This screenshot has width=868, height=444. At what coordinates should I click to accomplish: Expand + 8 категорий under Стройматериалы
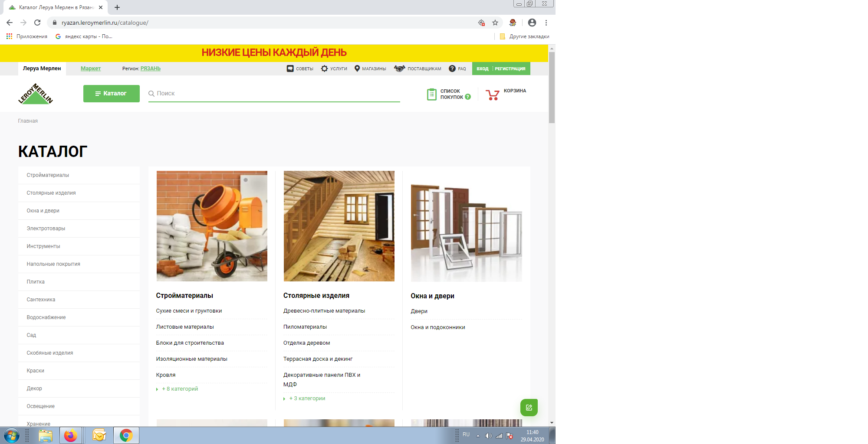(180, 389)
